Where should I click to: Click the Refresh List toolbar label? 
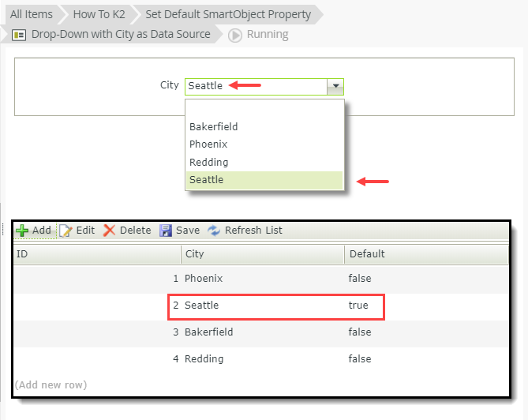coord(253,231)
